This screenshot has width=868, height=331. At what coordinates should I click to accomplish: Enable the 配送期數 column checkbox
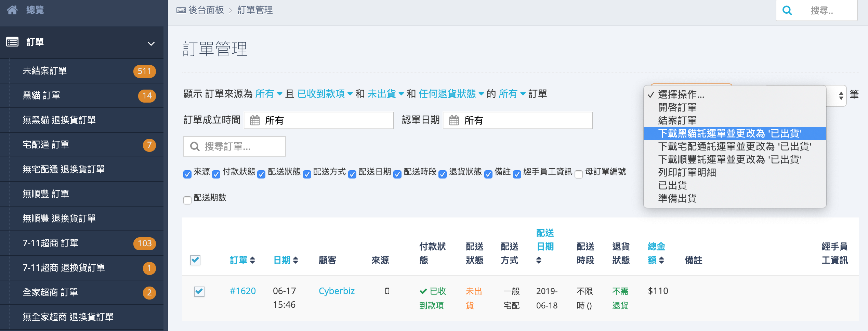pyautogui.click(x=187, y=200)
